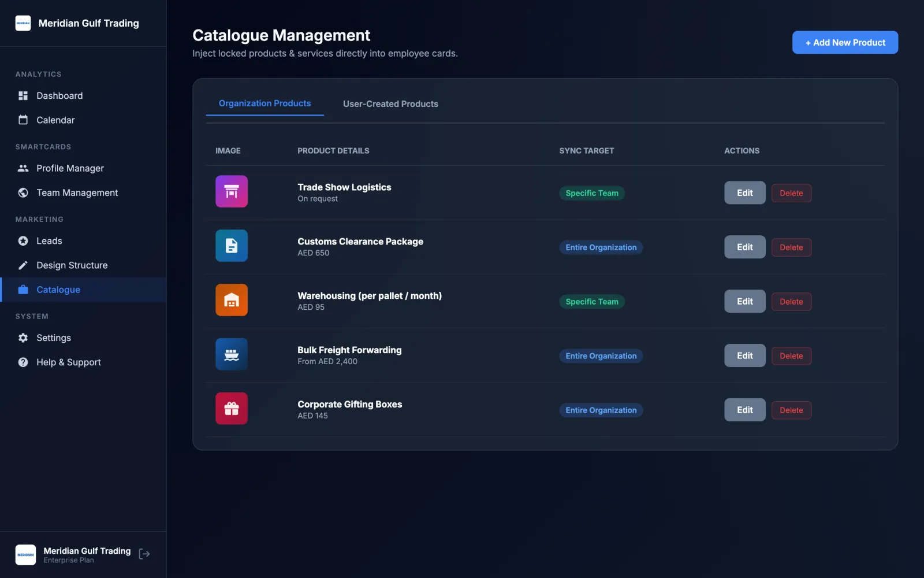Click the Actions column header

click(x=742, y=151)
